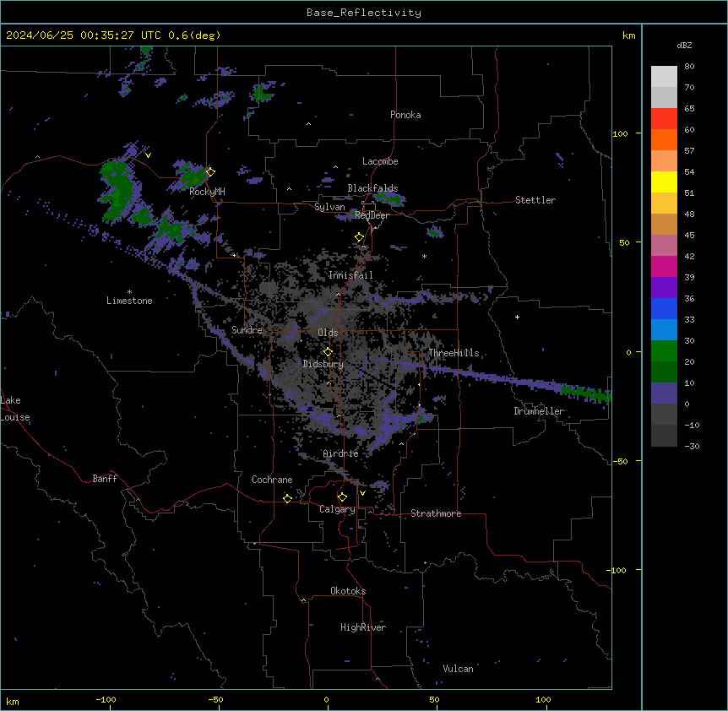
Task: Click the RockyMH label
Action: pos(207,192)
